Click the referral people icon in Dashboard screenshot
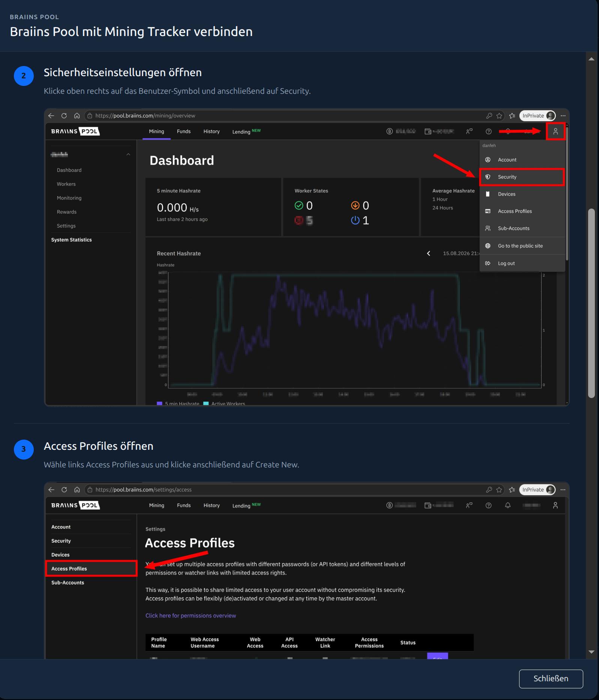This screenshot has height=700, width=599. tap(469, 131)
